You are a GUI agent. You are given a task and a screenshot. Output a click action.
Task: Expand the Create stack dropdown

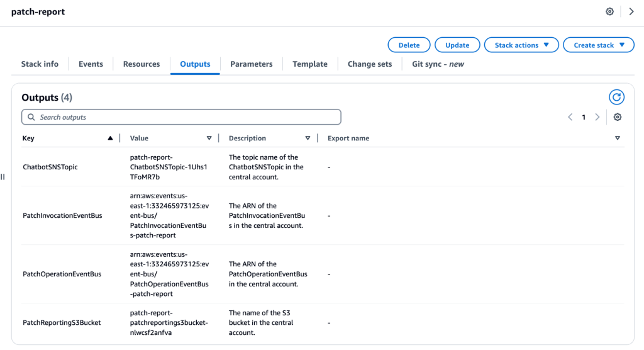(x=599, y=45)
